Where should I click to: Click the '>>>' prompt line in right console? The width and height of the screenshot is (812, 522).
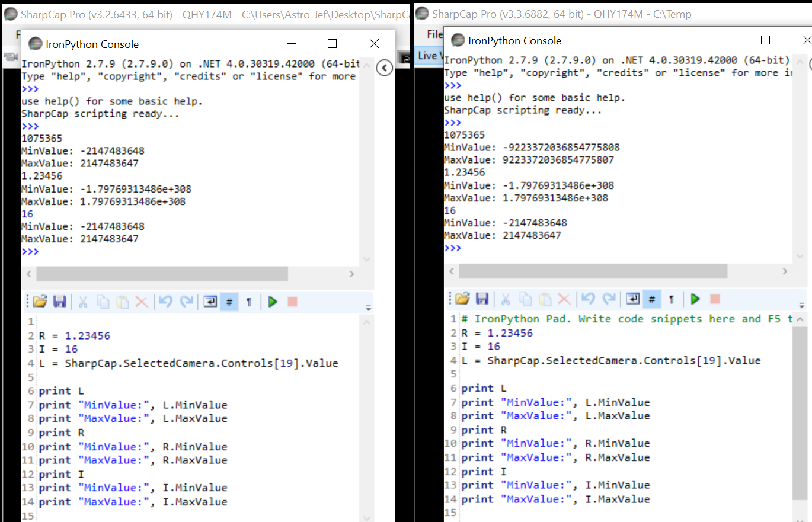(x=453, y=248)
